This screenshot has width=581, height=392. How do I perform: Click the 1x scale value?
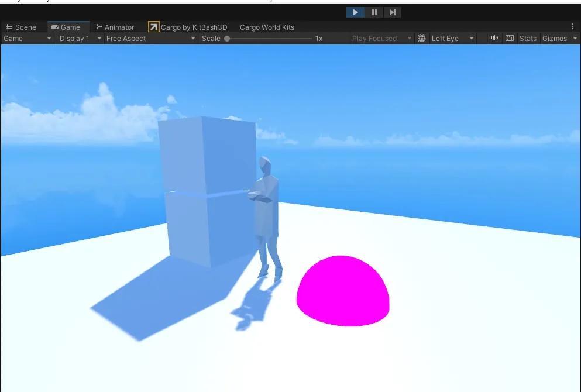(319, 39)
